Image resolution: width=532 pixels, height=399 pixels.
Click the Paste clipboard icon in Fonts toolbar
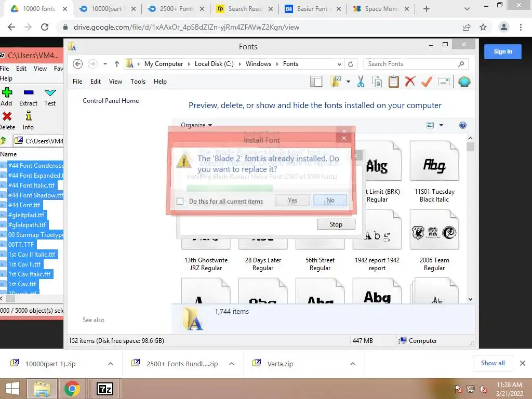pyautogui.click(x=394, y=82)
